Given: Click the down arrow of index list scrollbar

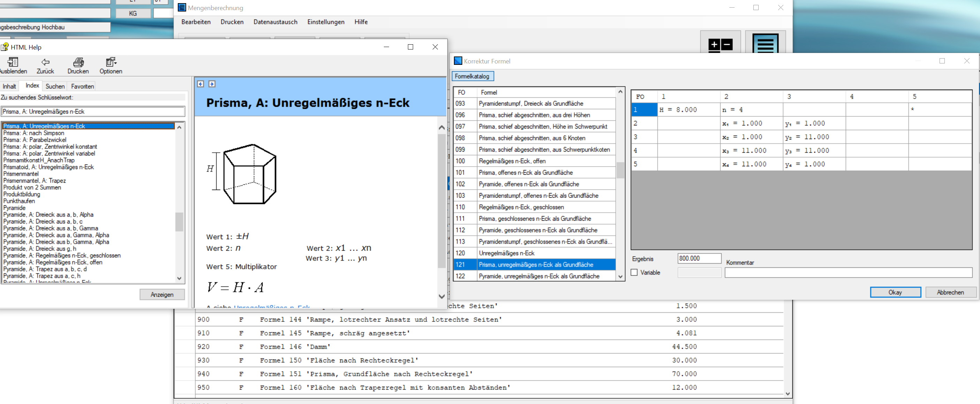Looking at the screenshot, I should point(179,278).
